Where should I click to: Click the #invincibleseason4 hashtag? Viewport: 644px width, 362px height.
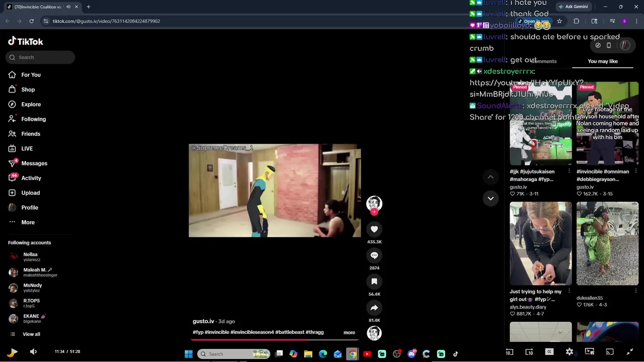(252, 332)
